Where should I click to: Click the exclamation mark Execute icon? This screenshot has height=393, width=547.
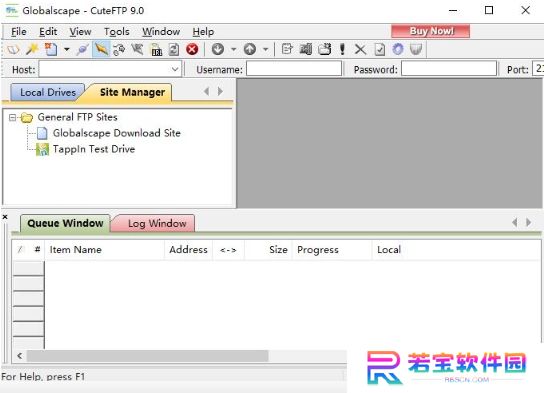point(342,49)
